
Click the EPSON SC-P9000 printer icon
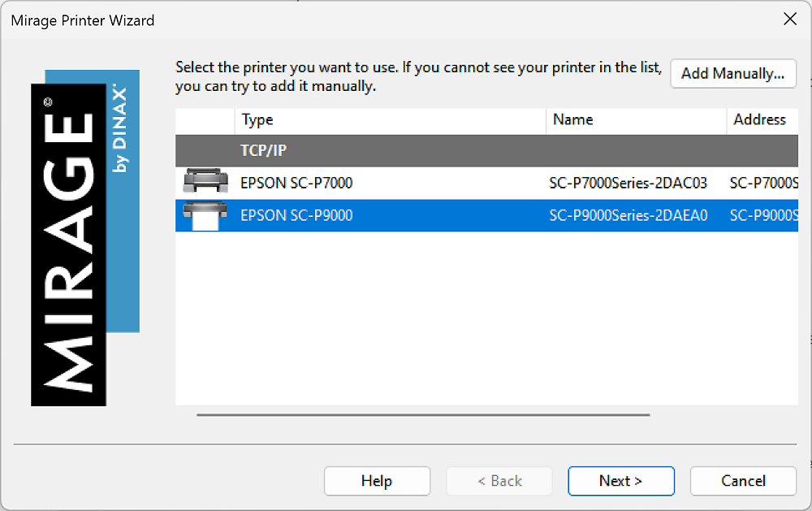[x=205, y=216]
